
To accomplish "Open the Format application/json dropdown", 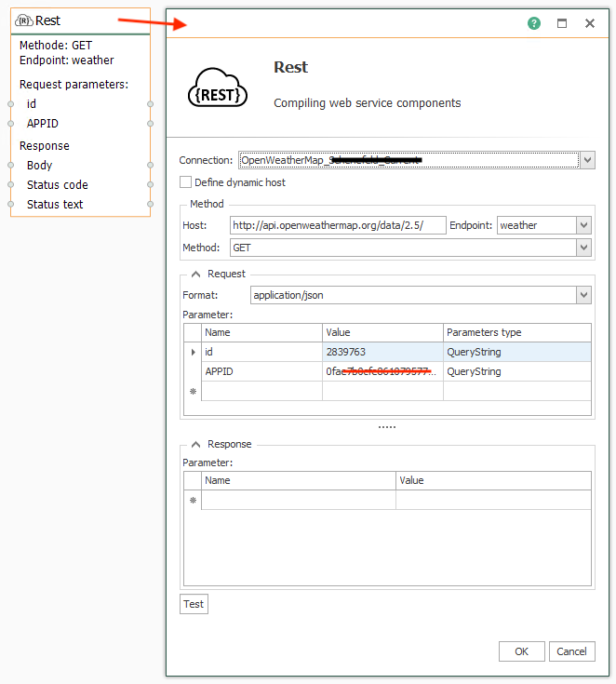I will pyautogui.click(x=583, y=295).
